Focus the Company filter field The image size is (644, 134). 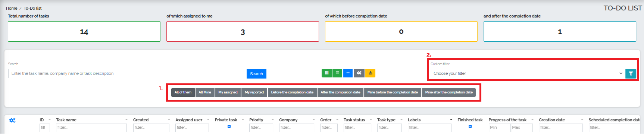tap(297, 128)
